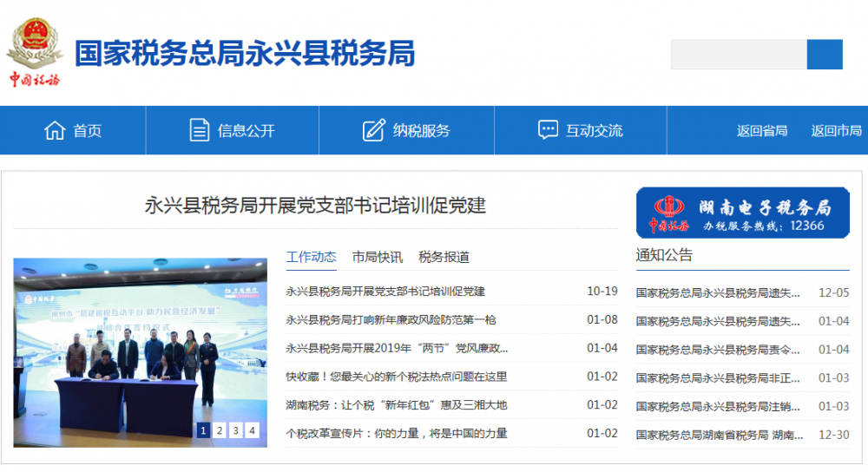Click the China Tax emblem logo
Image resolution: width=868 pixels, height=472 pixels.
point(35,52)
